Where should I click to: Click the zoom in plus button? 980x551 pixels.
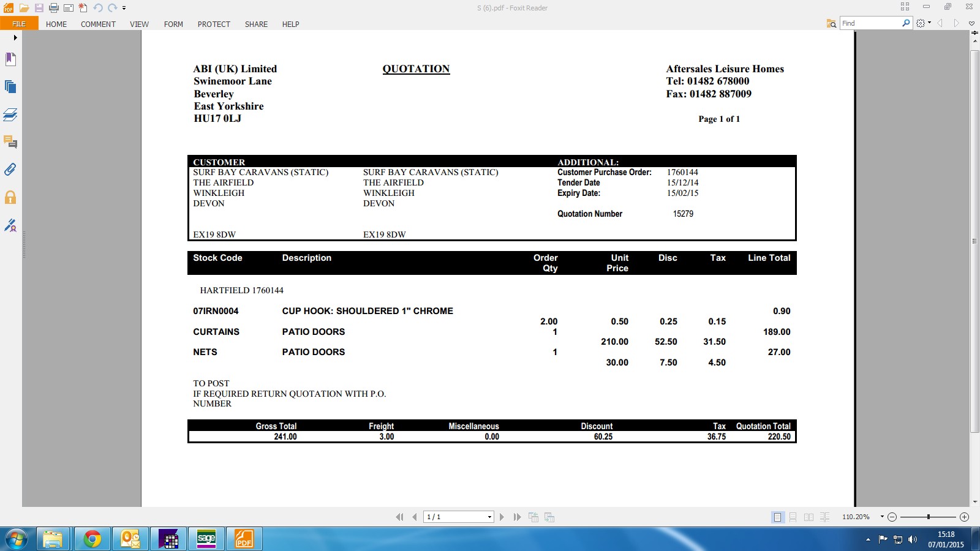coord(964,517)
